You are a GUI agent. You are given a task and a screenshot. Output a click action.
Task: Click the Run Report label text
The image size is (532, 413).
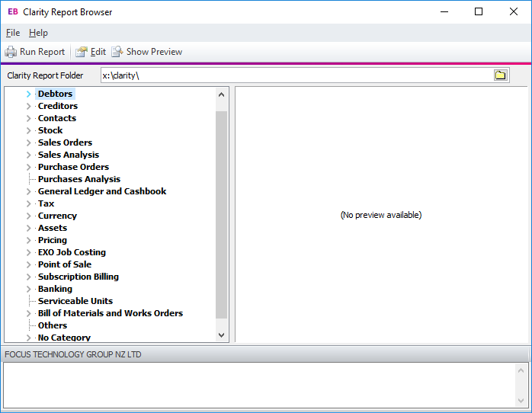coord(42,52)
